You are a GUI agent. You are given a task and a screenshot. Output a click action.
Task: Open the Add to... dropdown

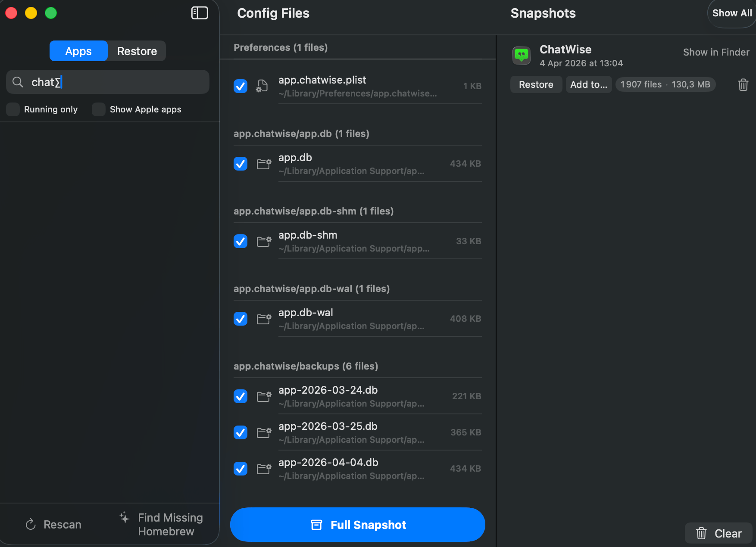point(589,84)
